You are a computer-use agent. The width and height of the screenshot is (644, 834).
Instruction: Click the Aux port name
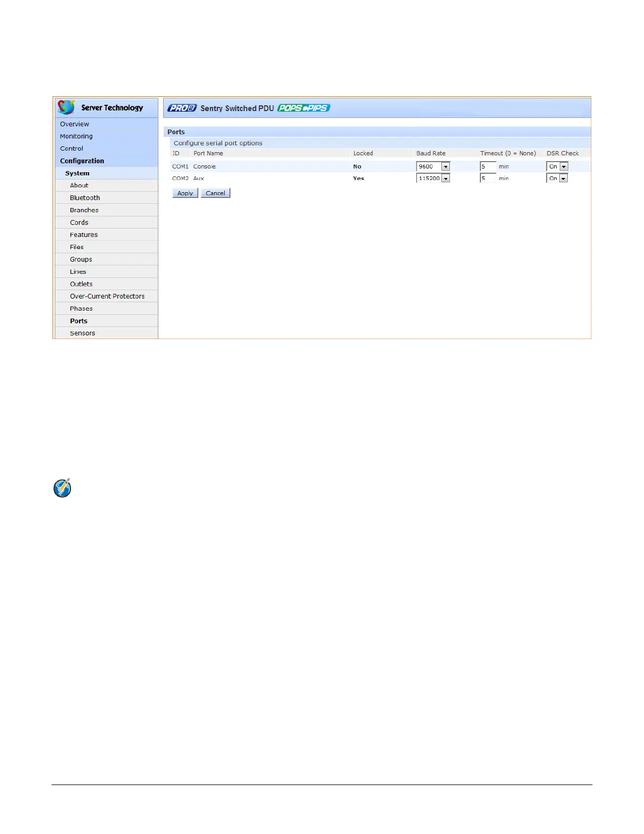(198, 178)
